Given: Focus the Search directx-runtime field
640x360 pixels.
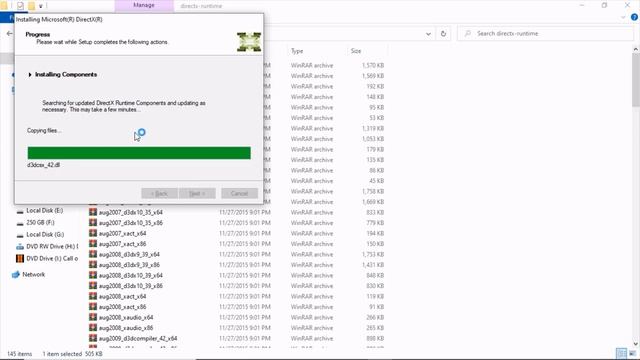Looking at the screenshot, I should (x=545, y=33).
